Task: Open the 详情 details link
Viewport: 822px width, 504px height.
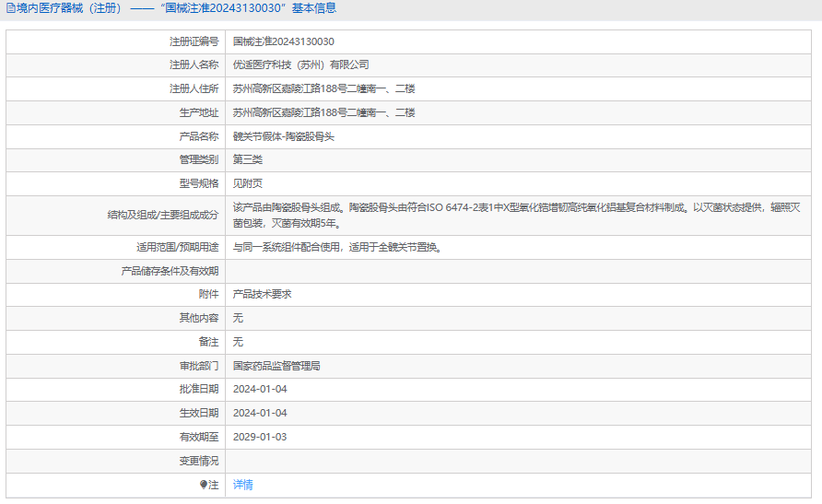Action: 242,485
